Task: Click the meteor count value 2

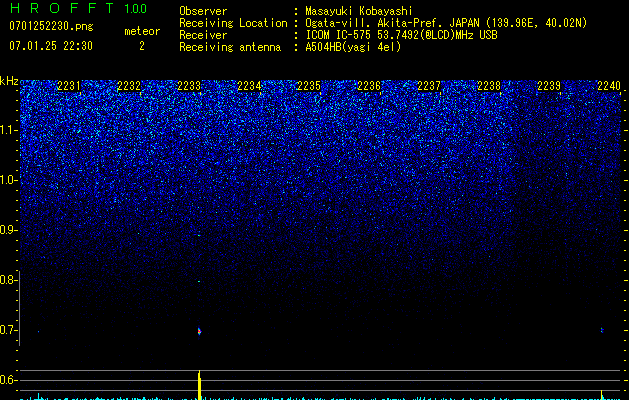Action: coord(142,46)
